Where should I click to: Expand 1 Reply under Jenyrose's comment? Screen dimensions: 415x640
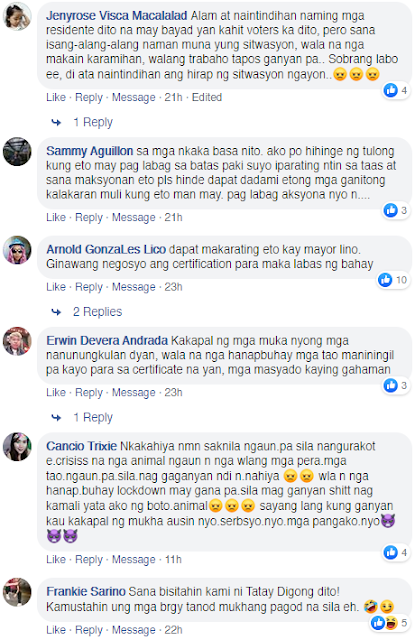click(x=93, y=122)
